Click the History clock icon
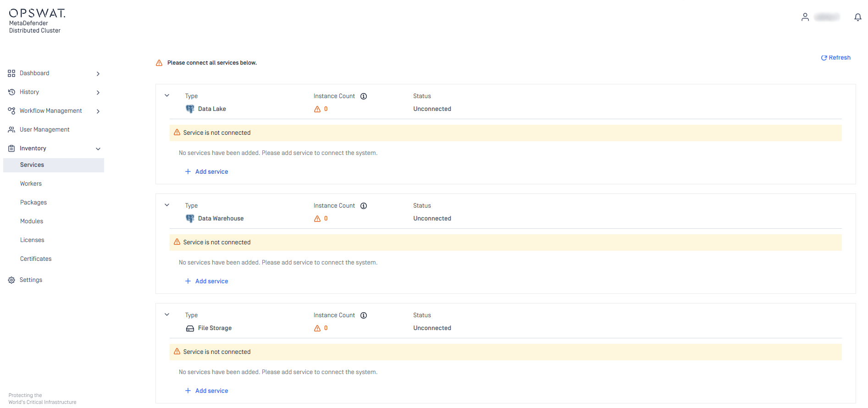Screen dimensions: 868x408 [x=11, y=92]
